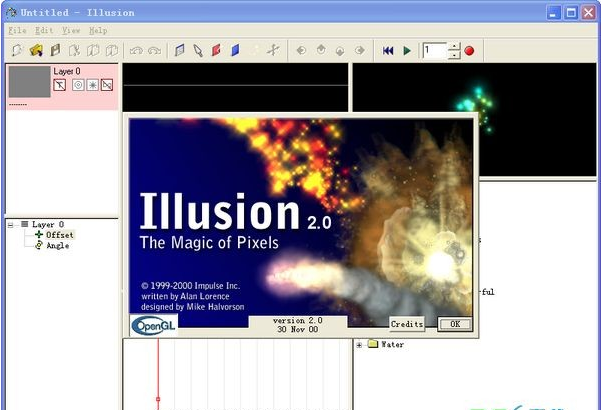601x410 pixels.
Task: Start playback with green play button
Action: click(407, 51)
